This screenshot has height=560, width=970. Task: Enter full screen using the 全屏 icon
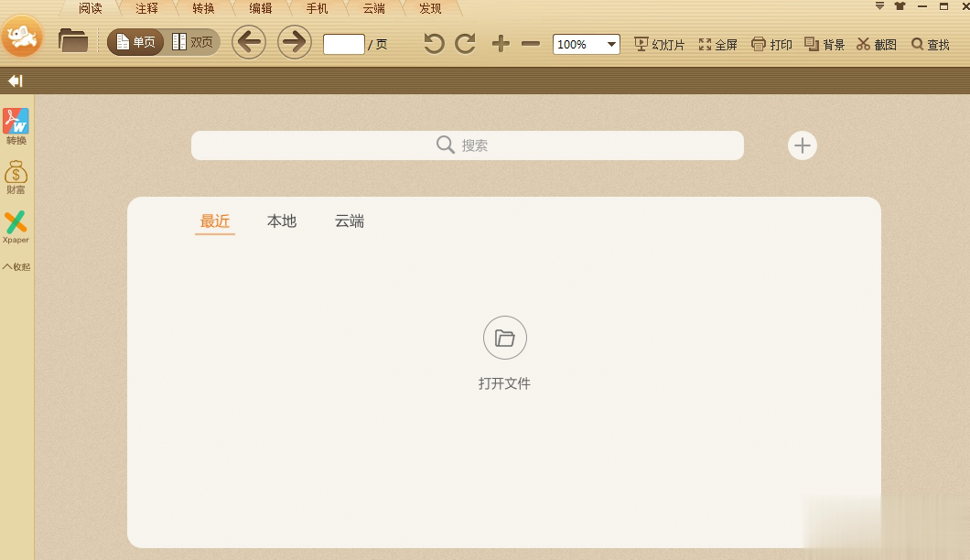[x=718, y=43]
